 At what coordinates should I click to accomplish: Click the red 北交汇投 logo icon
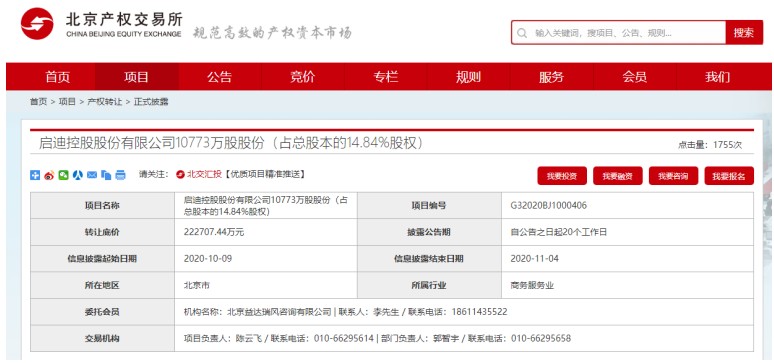coord(181,174)
